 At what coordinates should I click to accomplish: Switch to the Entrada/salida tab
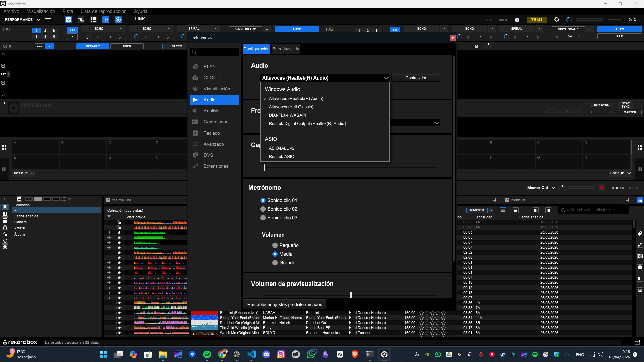(285, 49)
